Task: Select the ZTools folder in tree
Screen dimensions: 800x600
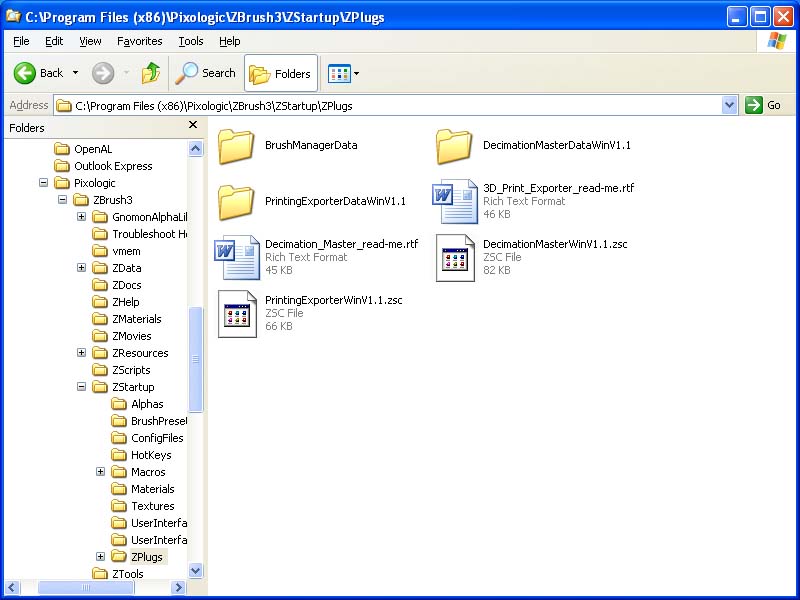Action: point(118,574)
